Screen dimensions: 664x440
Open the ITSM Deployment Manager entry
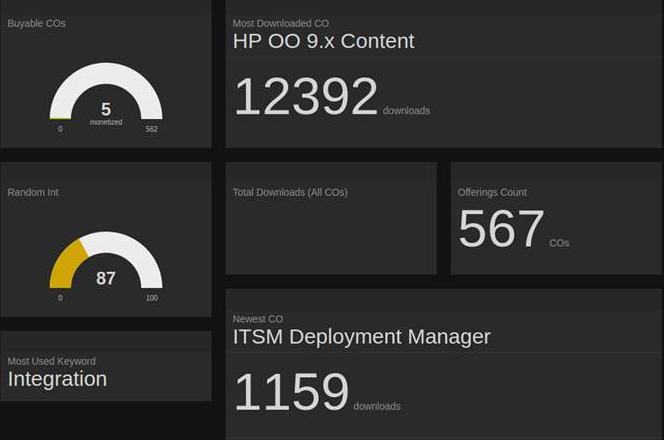[x=361, y=337]
